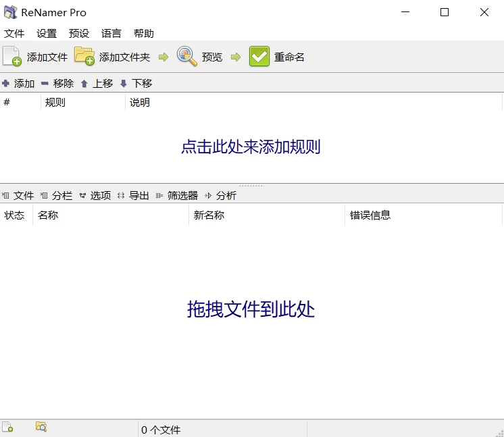Viewport: 504px width, 437px height.
Task: Open the 筛选器 (Filters) dropdown
Action: pyautogui.click(x=177, y=196)
